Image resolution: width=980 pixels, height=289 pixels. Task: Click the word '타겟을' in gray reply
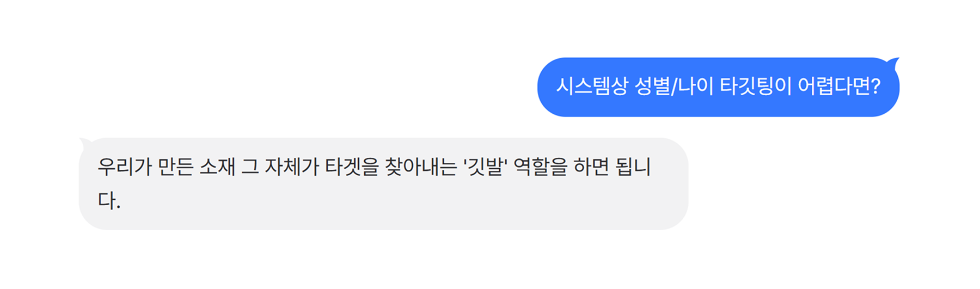pos(352,167)
